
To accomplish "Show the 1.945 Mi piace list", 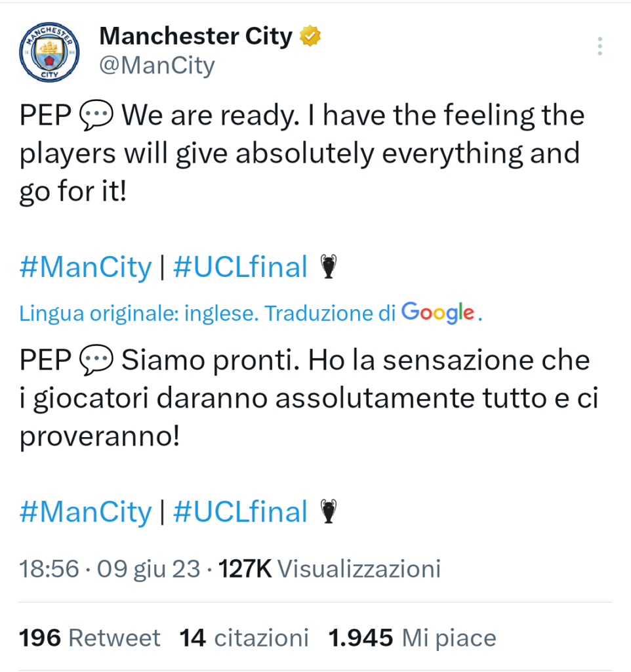I will point(412,637).
